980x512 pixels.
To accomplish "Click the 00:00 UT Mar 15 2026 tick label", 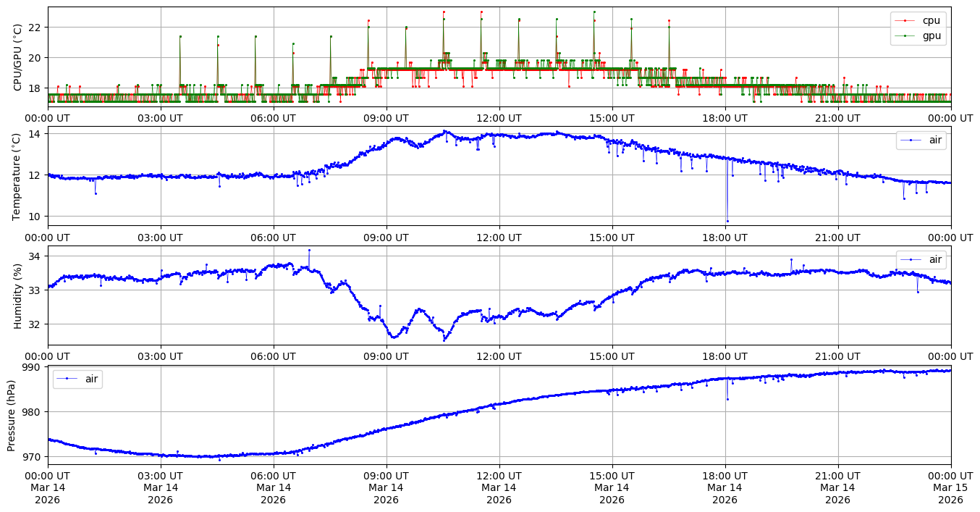I will point(950,487).
